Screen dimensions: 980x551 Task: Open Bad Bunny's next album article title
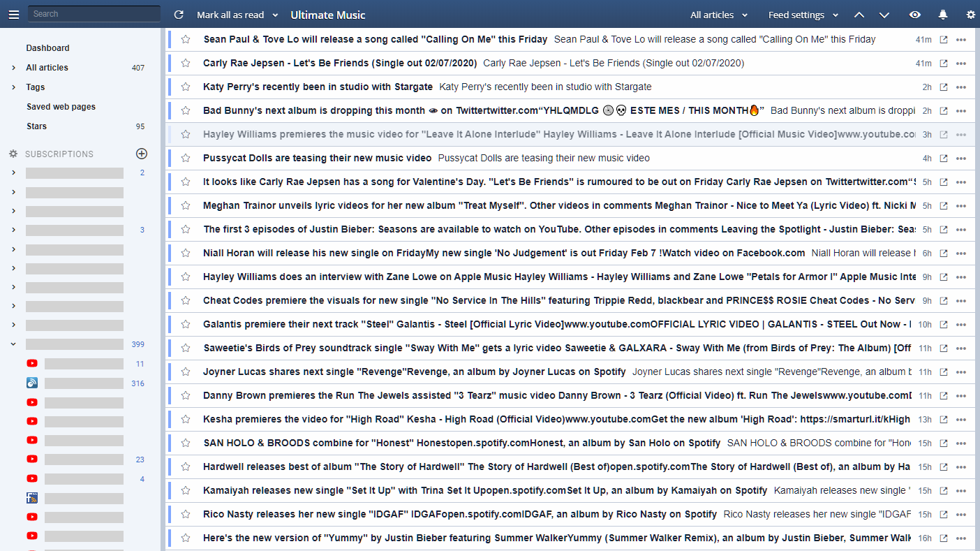[484, 110]
